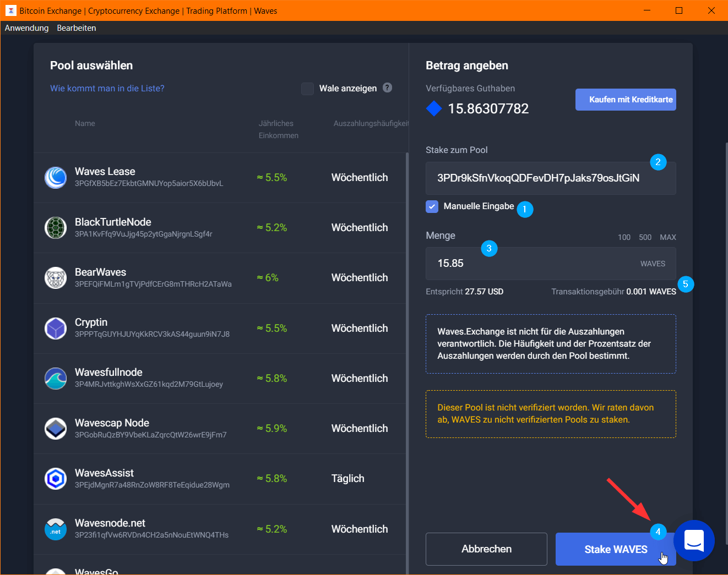Image resolution: width=728 pixels, height=575 pixels.
Task: Click the ≈ 6% income value for BearWaves
Action: pos(268,278)
